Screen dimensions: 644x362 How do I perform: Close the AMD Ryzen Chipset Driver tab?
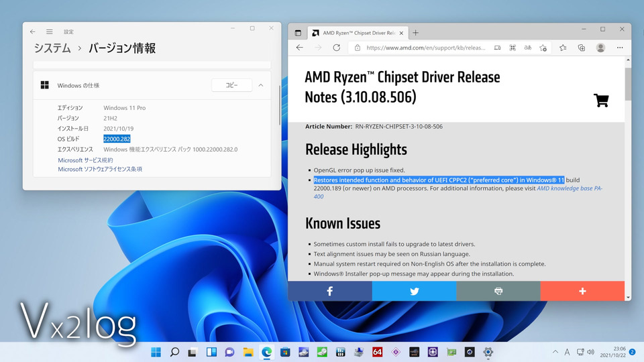401,33
